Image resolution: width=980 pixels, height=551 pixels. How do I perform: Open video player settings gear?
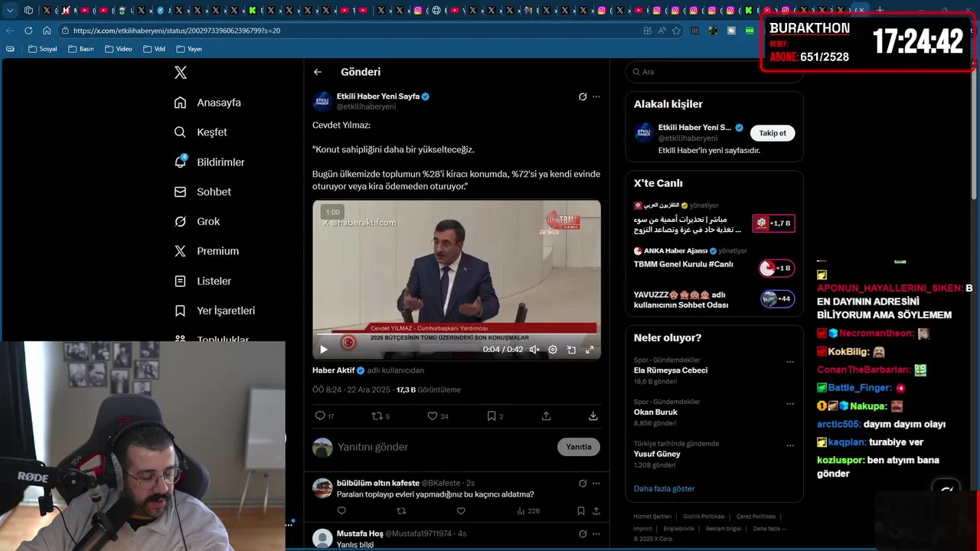point(553,349)
